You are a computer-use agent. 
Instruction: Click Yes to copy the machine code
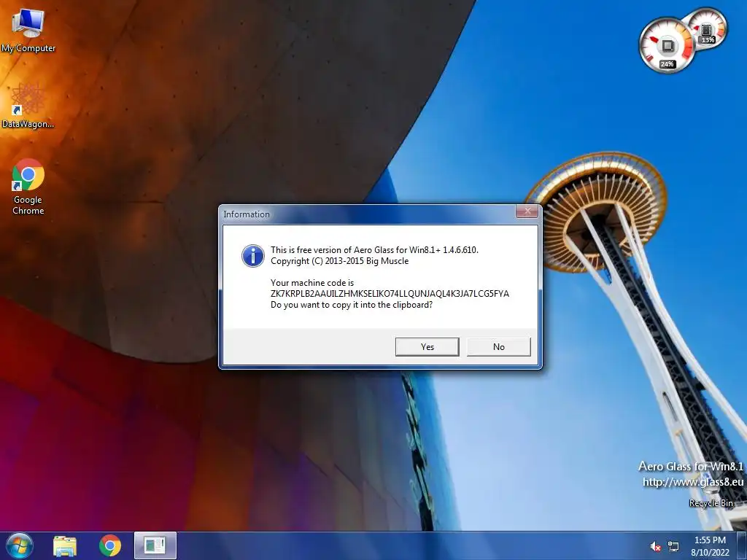[x=427, y=346]
